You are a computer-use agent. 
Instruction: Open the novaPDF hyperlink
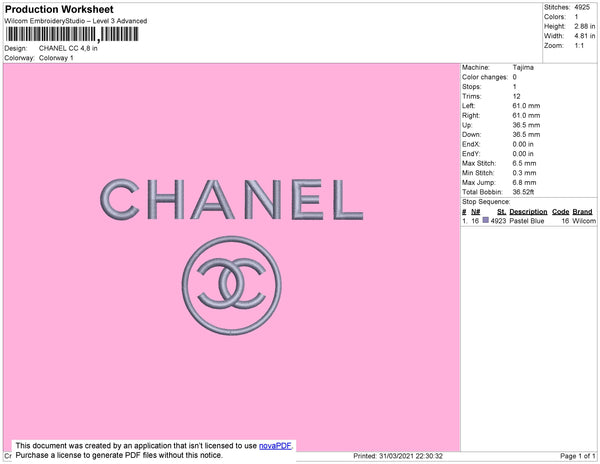(x=275, y=446)
